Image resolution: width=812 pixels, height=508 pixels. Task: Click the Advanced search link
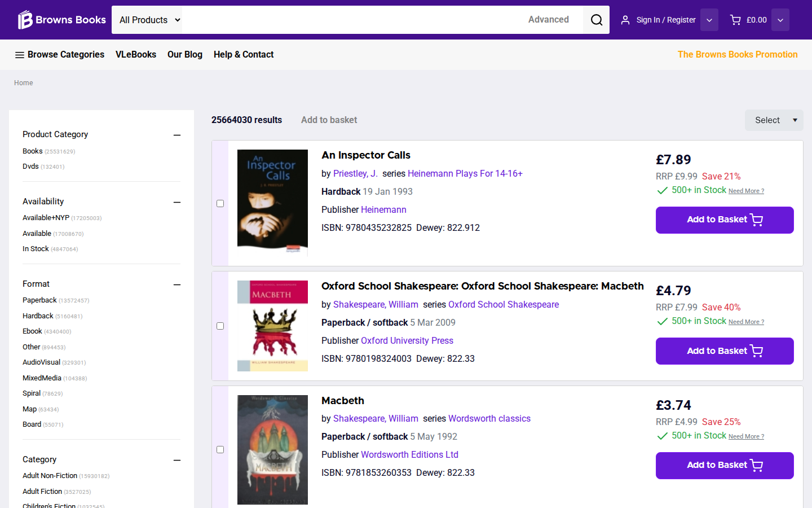tap(548, 19)
